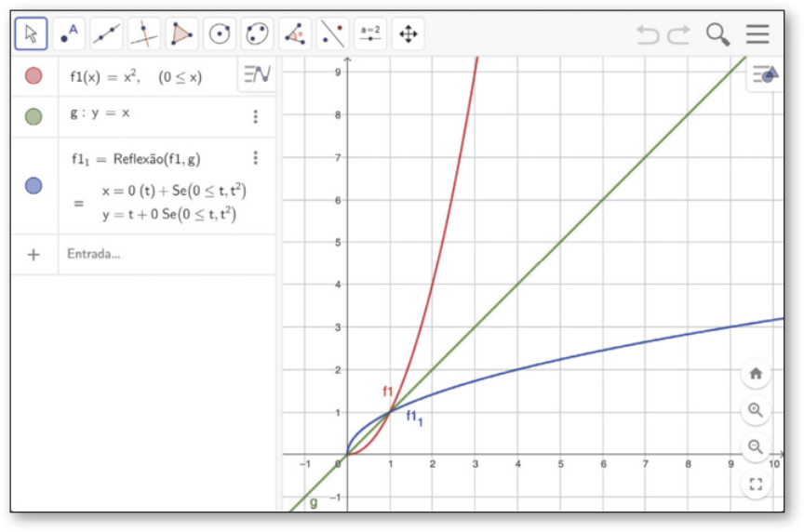Select the Line through two points tool

[107, 33]
